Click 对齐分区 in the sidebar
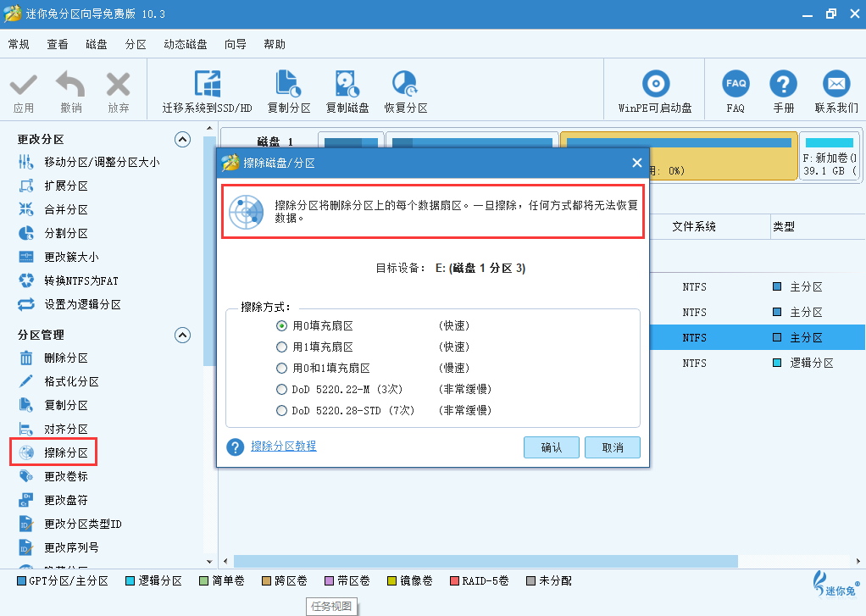This screenshot has width=866, height=616. (53, 430)
